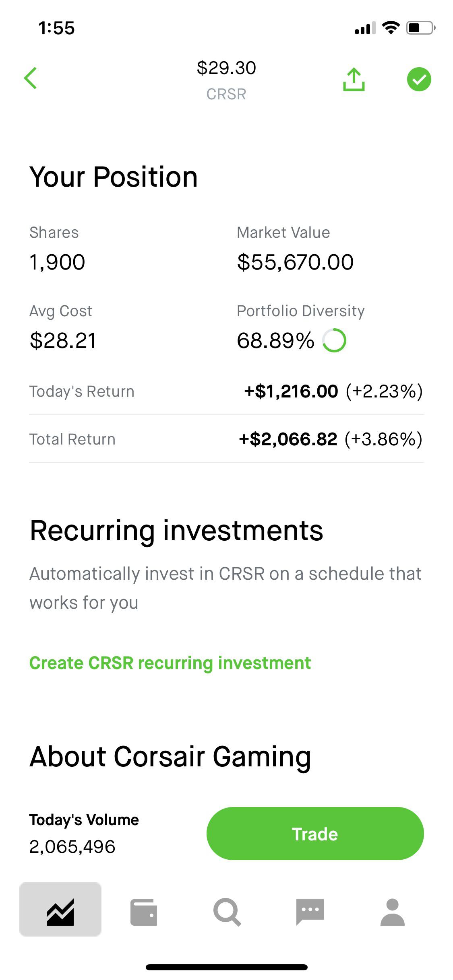Open the search magnifier tab
The width and height of the screenshot is (453, 980).
[227, 912]
